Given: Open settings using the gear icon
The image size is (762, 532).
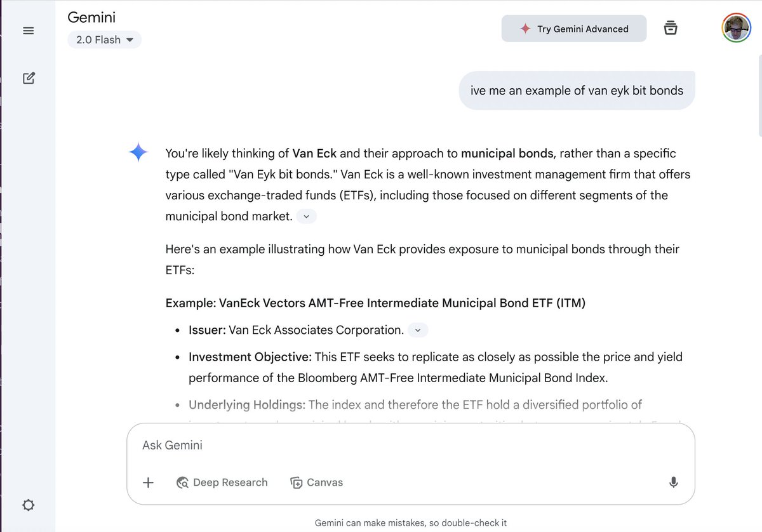Looking at the screenshot, I should tap(28, 505).
